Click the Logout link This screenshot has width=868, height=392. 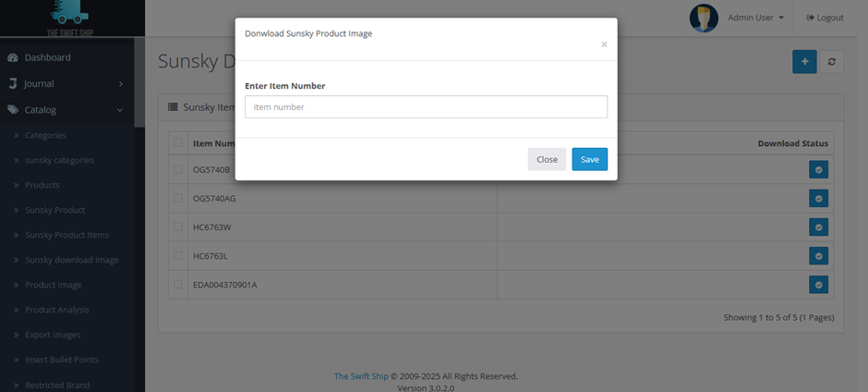pos(825,18)
